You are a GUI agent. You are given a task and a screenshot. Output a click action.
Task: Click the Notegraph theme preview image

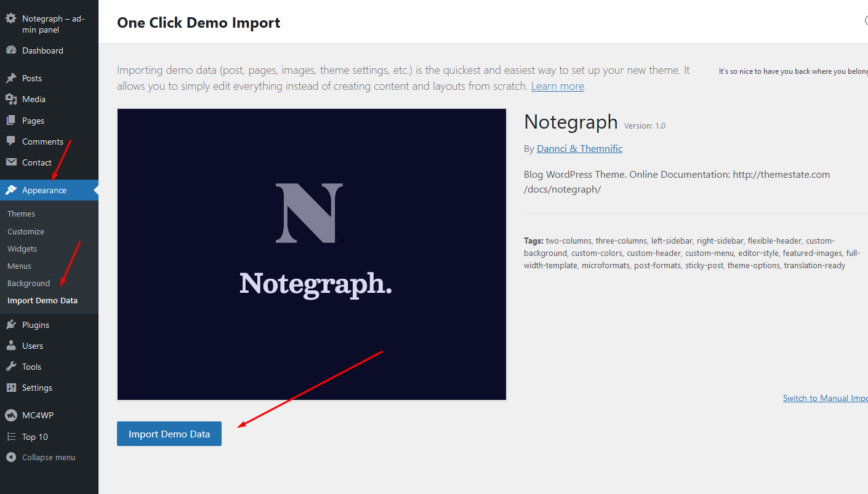311,253
